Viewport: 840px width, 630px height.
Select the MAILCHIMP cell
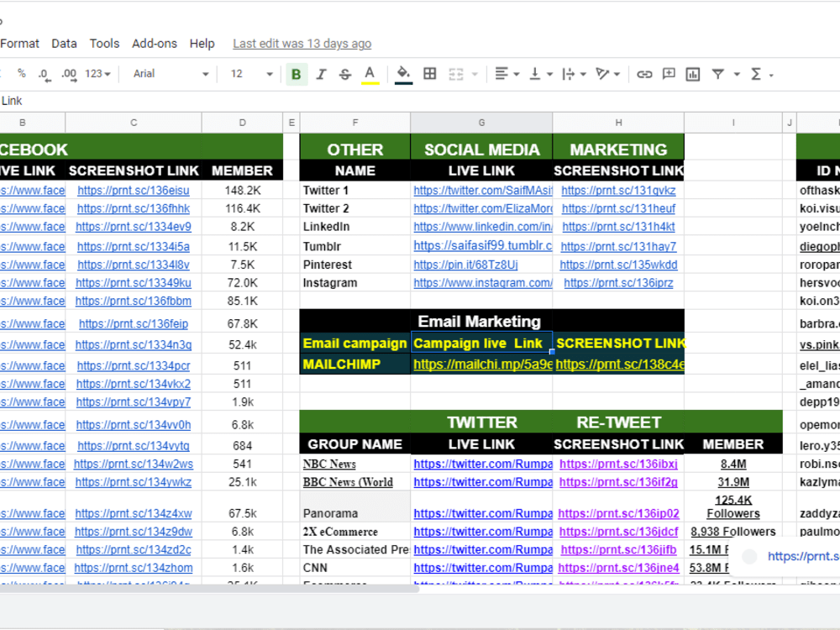click(355, 365)
